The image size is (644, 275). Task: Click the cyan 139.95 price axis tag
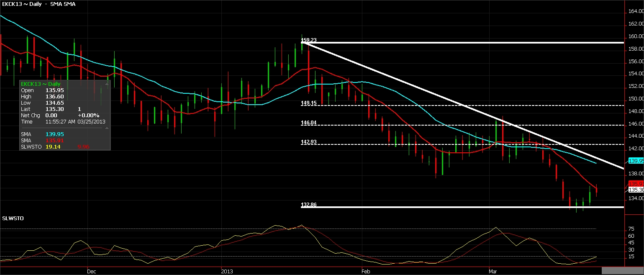tap(636, 161)
